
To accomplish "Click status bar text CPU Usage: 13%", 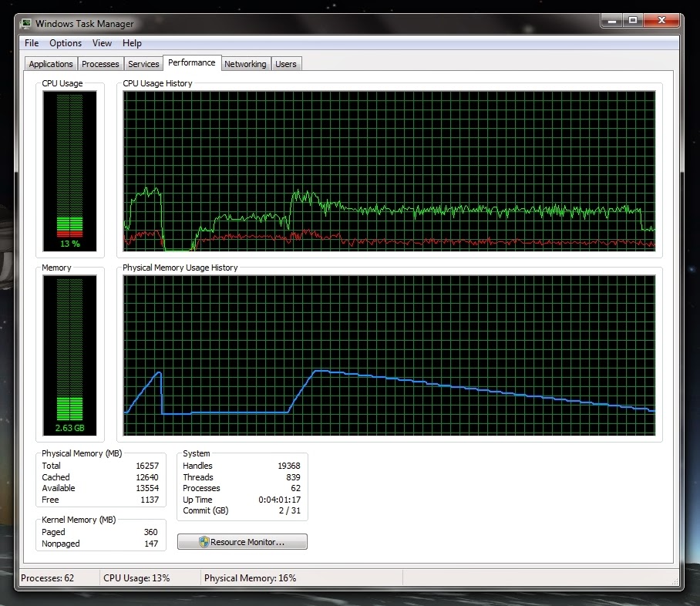I will (136, 578).
